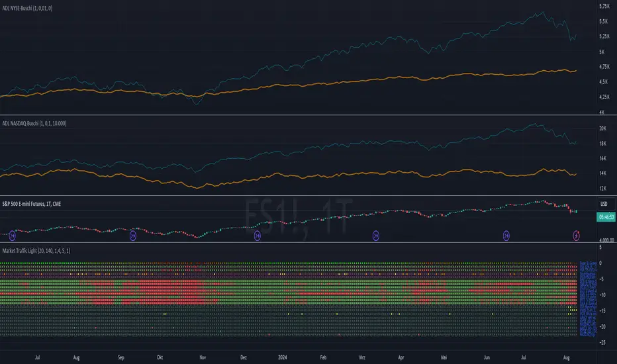The height and width of the screenshot is (364, 617).
Task: Click the -15 value on Traffic Light scale
Action: (602, 310)
